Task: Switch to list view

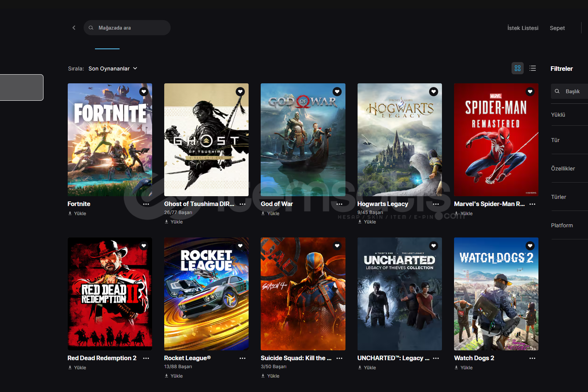Action: pyautogui.click(x=533, y=68)
